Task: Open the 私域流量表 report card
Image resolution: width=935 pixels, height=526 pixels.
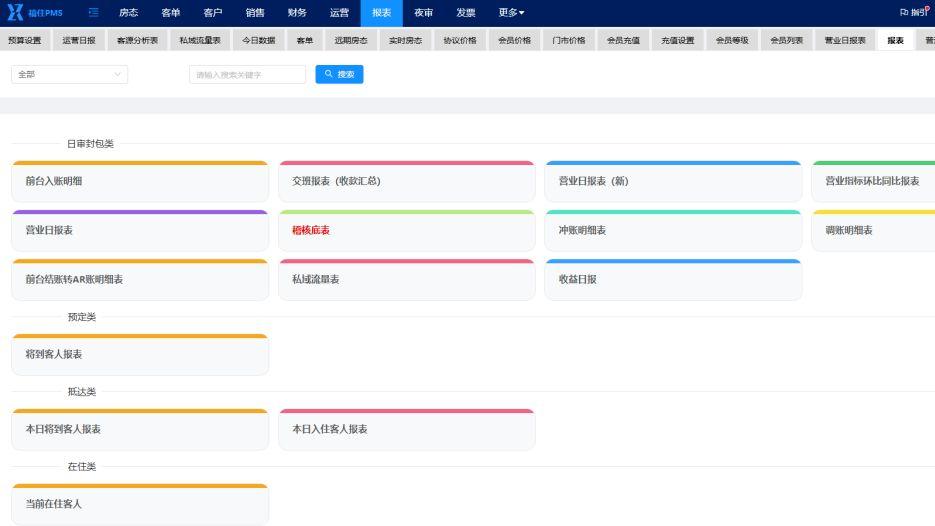Action: (407, 279)
